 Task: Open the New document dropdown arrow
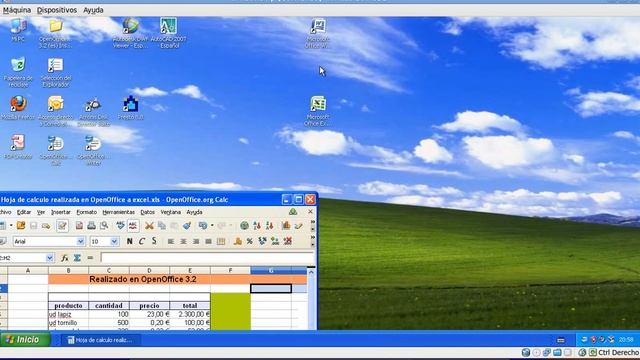[11, 225]
